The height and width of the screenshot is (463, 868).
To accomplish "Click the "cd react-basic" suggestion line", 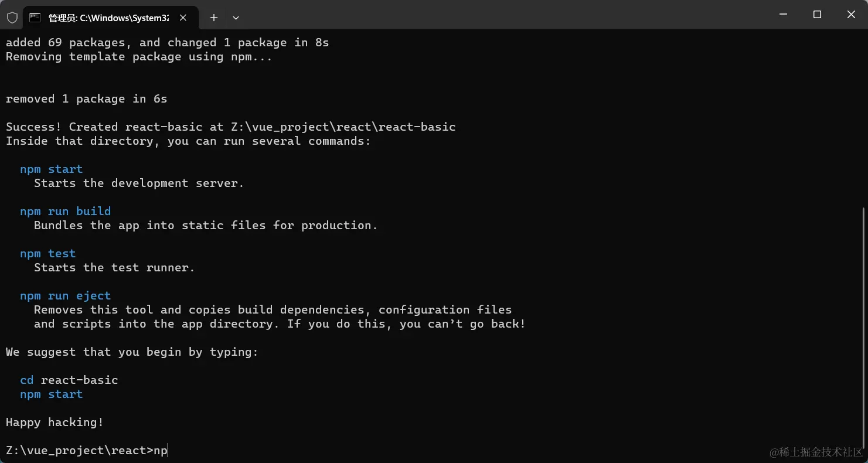I will point(69,380).
